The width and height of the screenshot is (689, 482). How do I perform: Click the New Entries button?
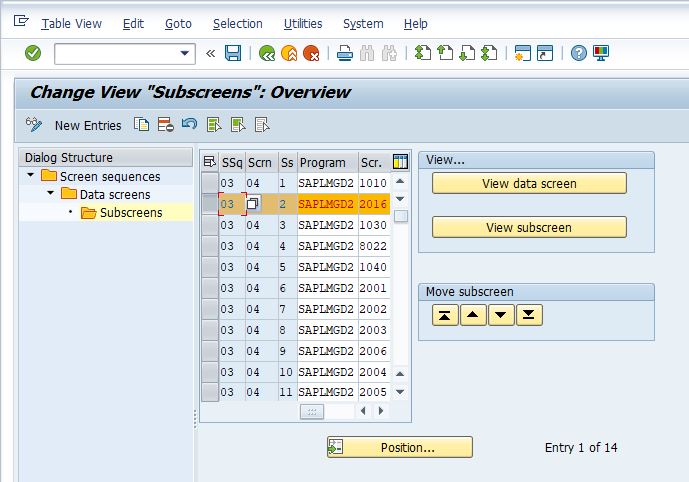click(x=88, y=126)
